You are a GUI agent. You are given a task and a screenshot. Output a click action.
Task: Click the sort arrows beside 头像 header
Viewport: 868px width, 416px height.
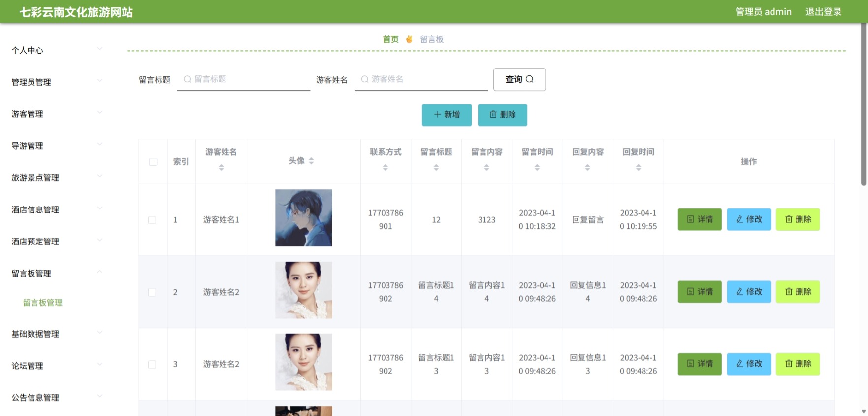[311, 161]
